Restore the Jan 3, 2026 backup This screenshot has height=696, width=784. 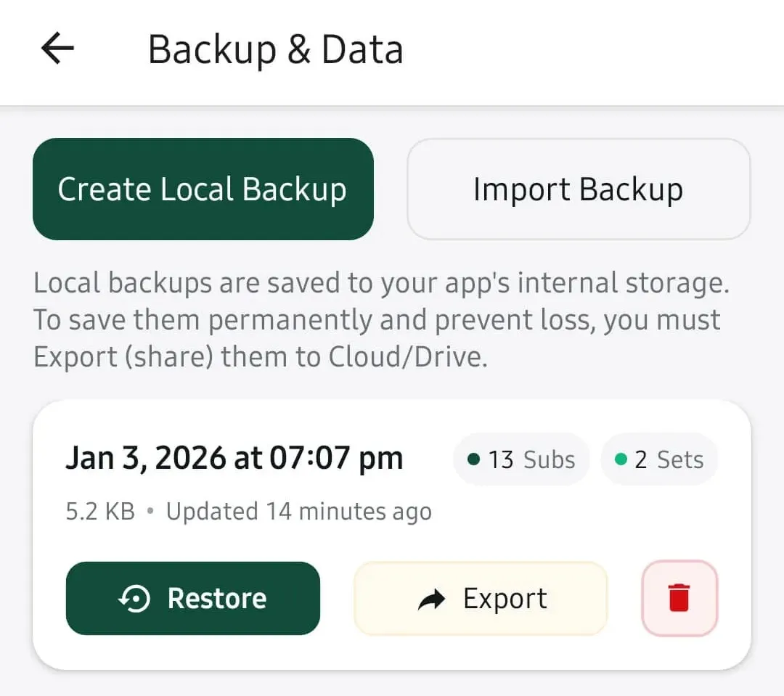(x=192, y=598)
